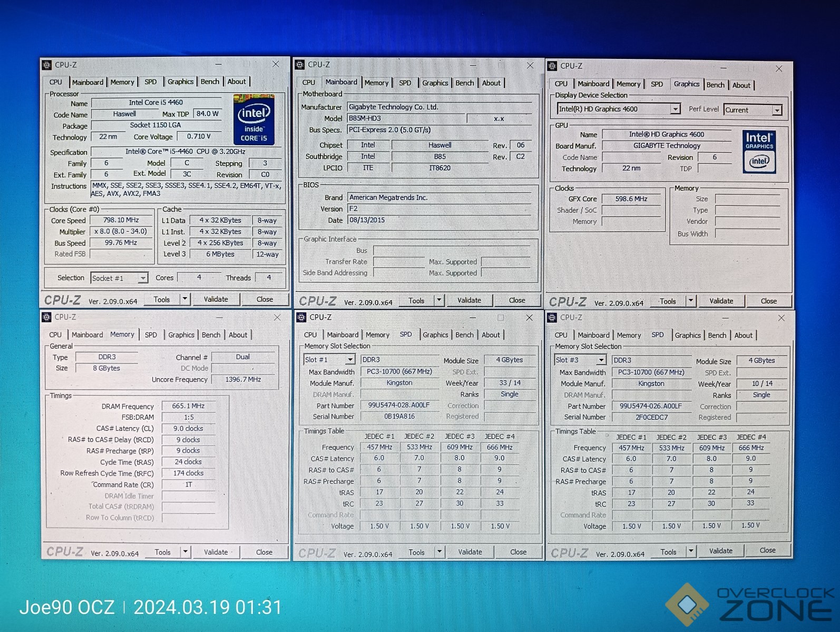The height and width of the screenshot is (632, 840).
Task: Open About tab in Mainboard window
Action: pos(491,83)
